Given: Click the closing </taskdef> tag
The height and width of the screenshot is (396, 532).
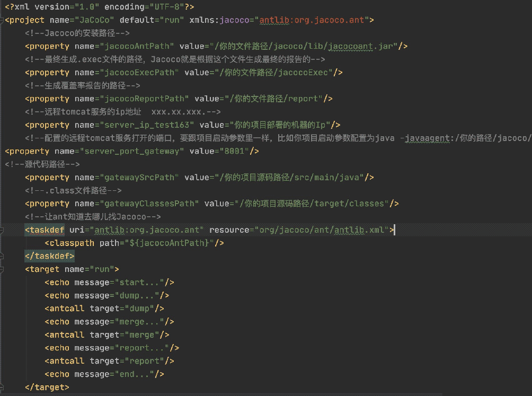Looking at the screenshot, I should [49, 256].
